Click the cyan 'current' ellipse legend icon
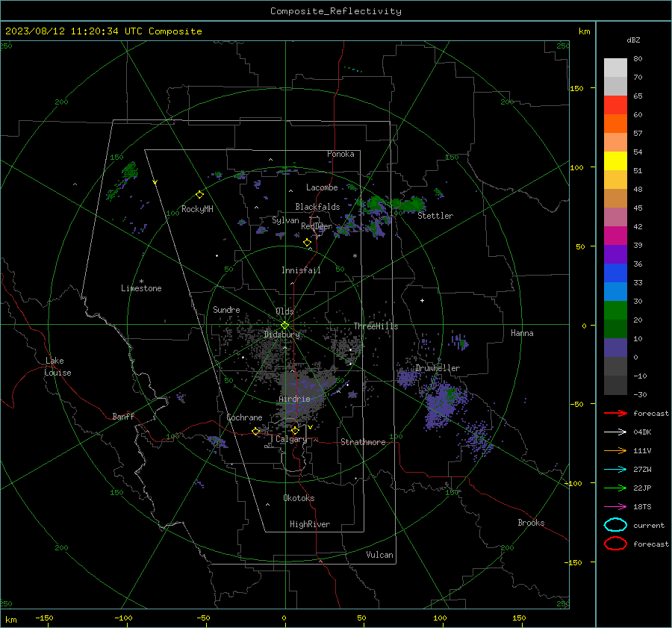 [615, 525]
